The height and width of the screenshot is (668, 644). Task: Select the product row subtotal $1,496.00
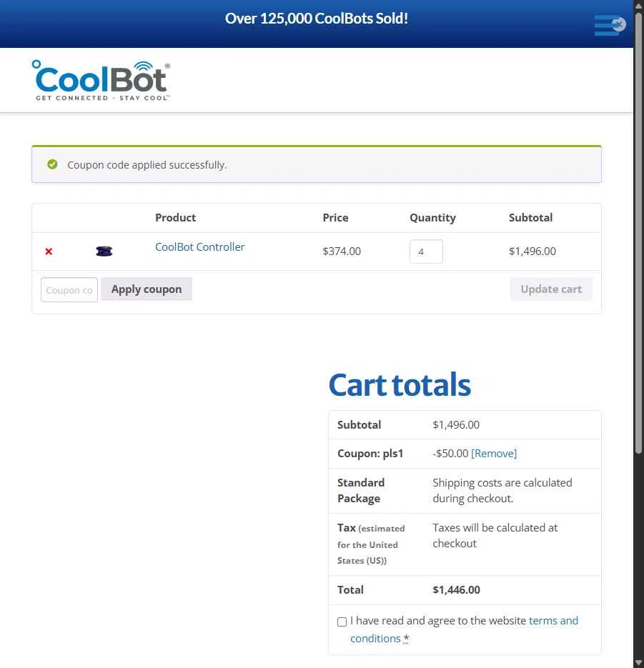pos(532,251)
